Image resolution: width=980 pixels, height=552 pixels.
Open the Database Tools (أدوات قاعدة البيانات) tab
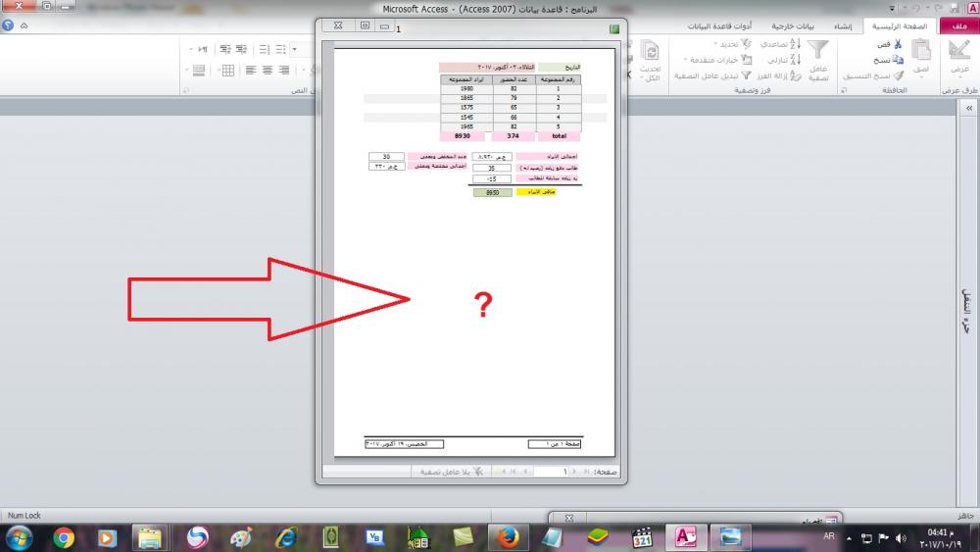(x=719, y=26)
